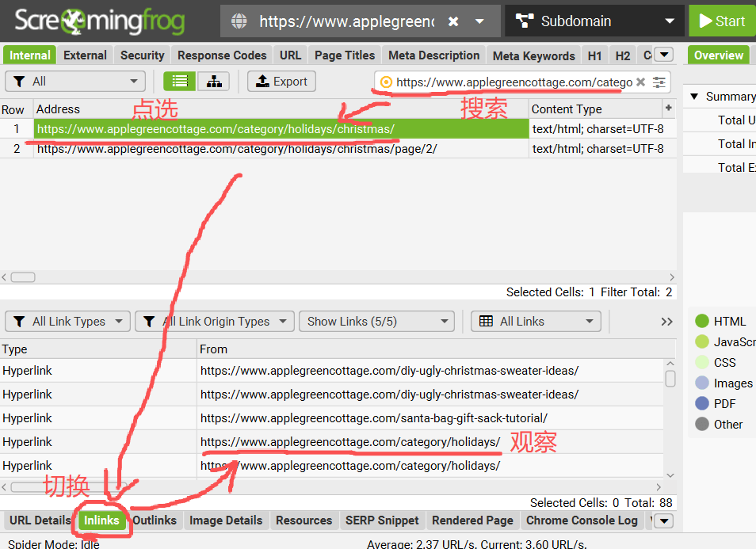Clear the search filter text
Screen dimensions: 756x549
click(x=640, y=82)
